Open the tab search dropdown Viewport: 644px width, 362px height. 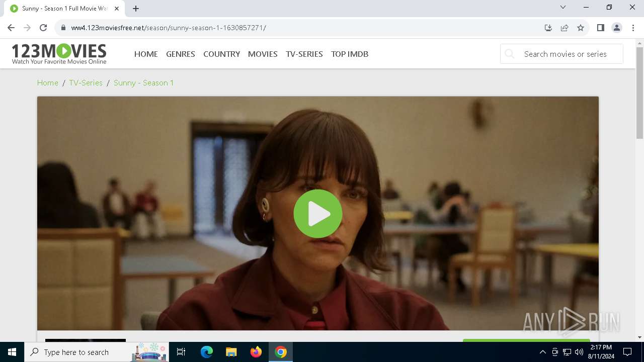point(563,7)
